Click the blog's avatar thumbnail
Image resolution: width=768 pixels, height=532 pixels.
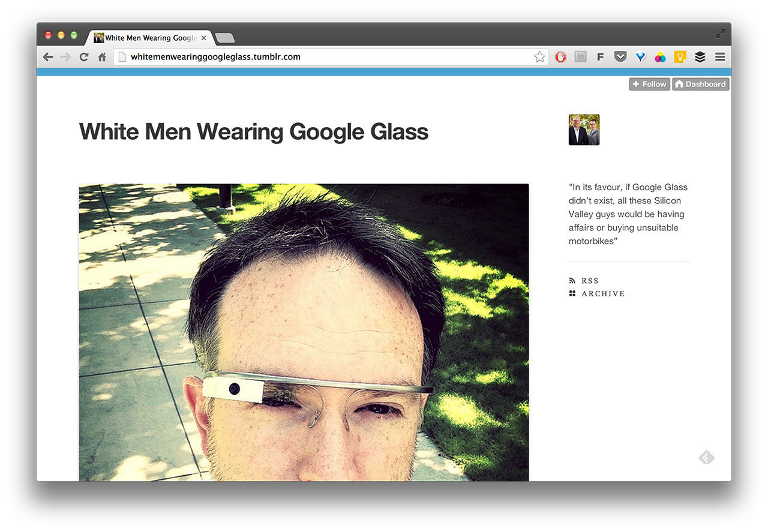point(584,130)
